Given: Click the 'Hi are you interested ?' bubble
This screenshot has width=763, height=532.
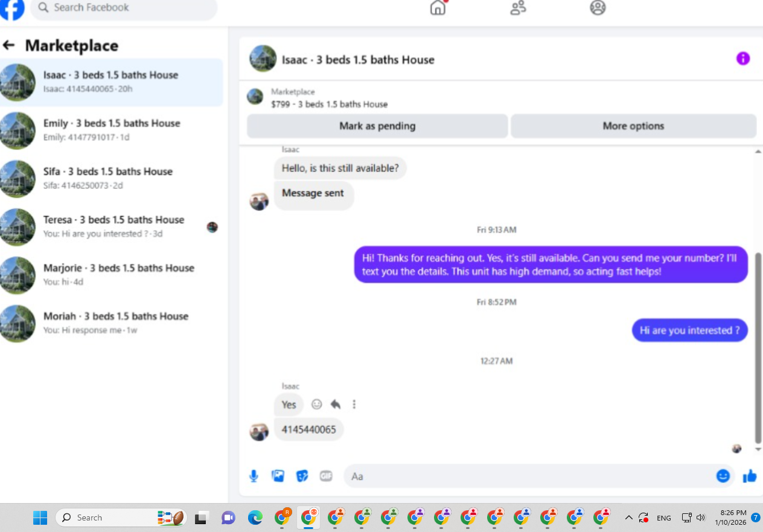Looking at the screenshot, I should click(690, 330).
